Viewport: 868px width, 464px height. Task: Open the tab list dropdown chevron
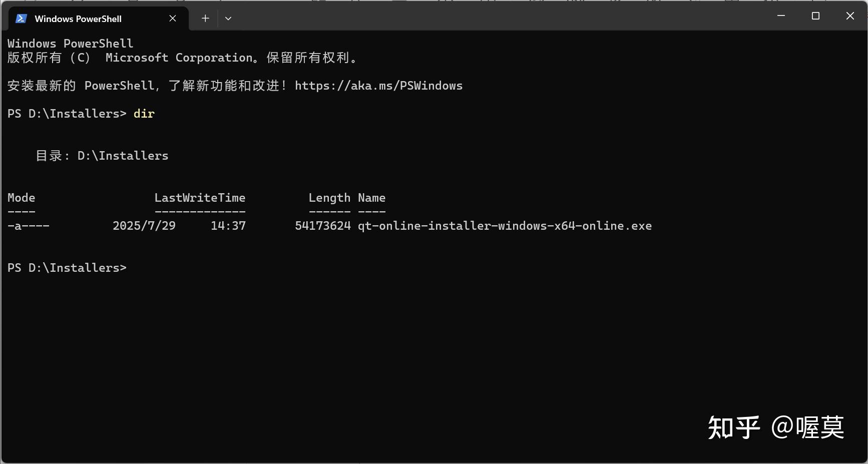[x=228, y=18]
